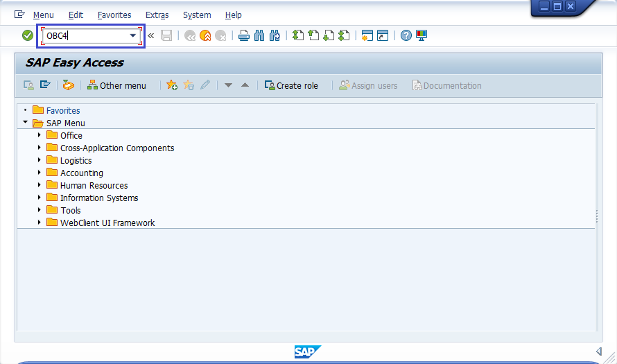Open the command field history dropdown arrow
Image resolution: width=617 pixels, height=364 pixels.
coord(133,36)
